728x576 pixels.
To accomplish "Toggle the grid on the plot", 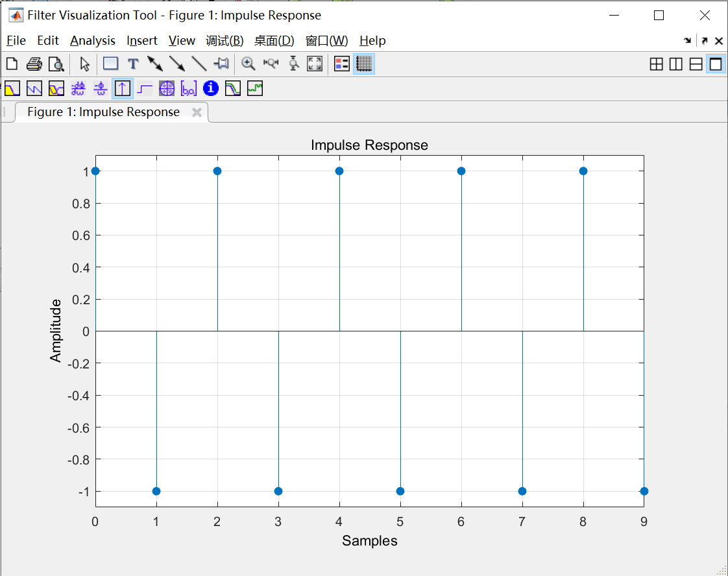I will (364, 64).
